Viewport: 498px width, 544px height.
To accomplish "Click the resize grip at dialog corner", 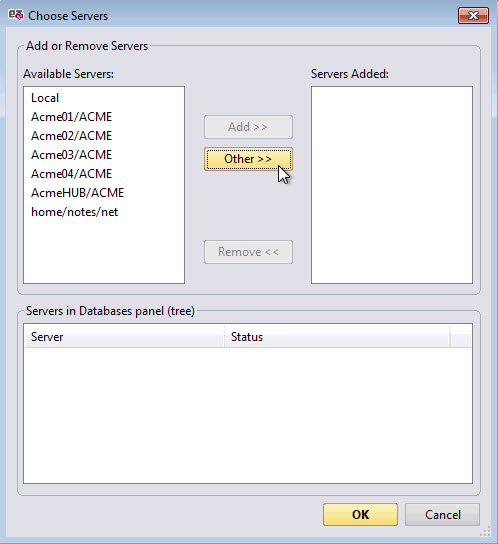I will pyautogui.click(x=487, y=532).
